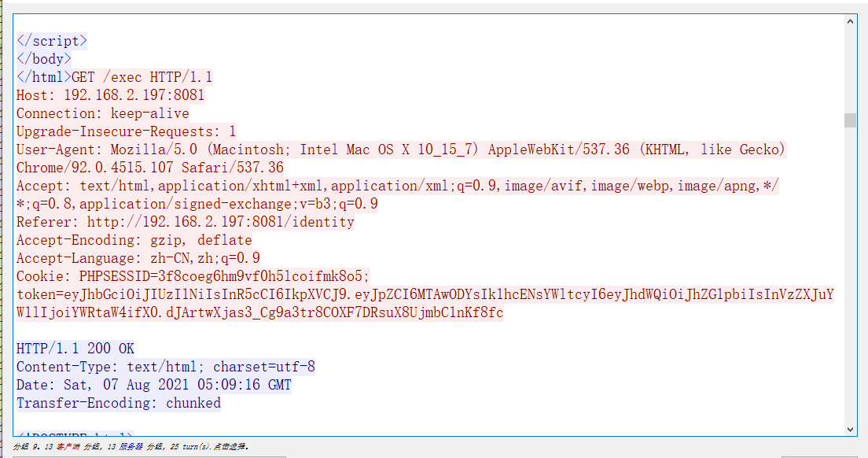The width and height of the screenshot is (868, 458).
Task: Click the HTTP/1.1 200 OK response line
Action: click(x=75, y=349)
